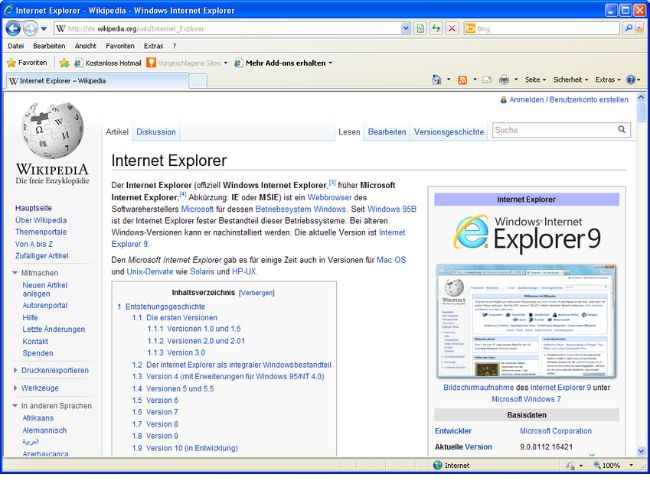Image resolution: width=650 pixels, height=487 pixels.
Task: Click the RSS feeds icon
Action: 462,80
